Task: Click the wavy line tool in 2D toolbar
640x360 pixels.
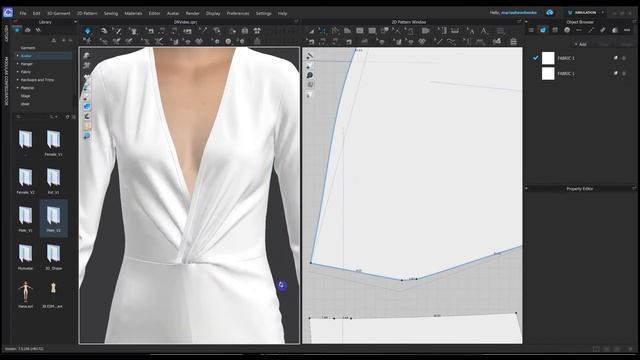Action: (451, 41)
